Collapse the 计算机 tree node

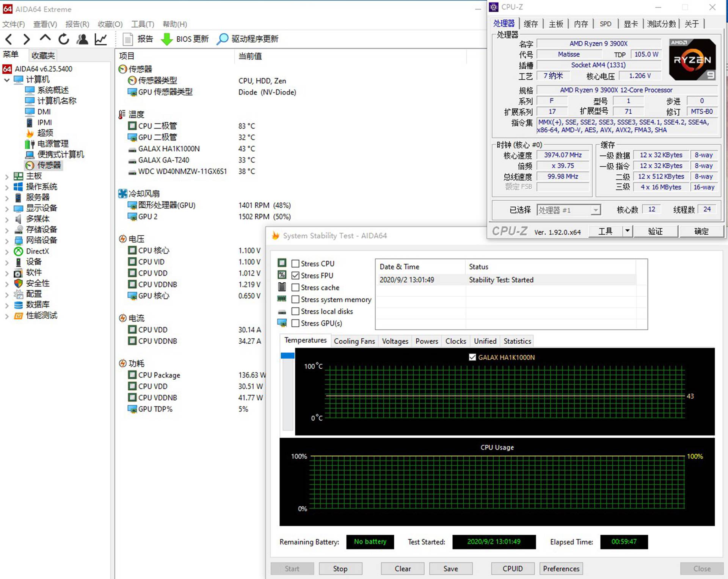point(7,80)
